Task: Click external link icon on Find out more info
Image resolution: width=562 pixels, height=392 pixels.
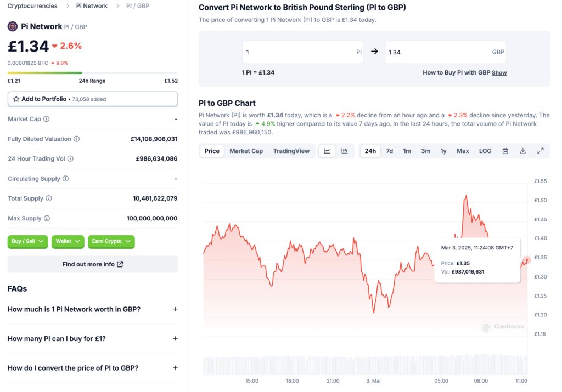Action: (x=120, y=264)
